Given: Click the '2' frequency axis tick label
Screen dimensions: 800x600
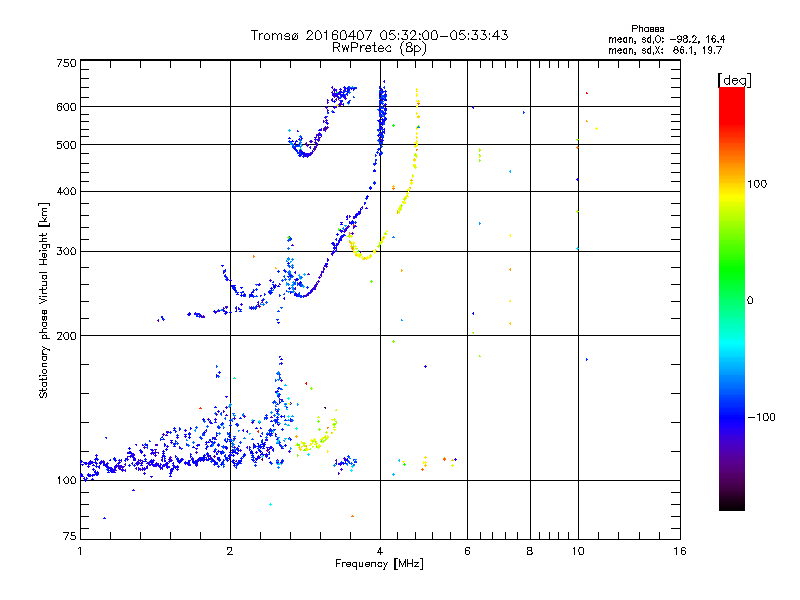Looking at the screenshot, I should pos(230,551).
